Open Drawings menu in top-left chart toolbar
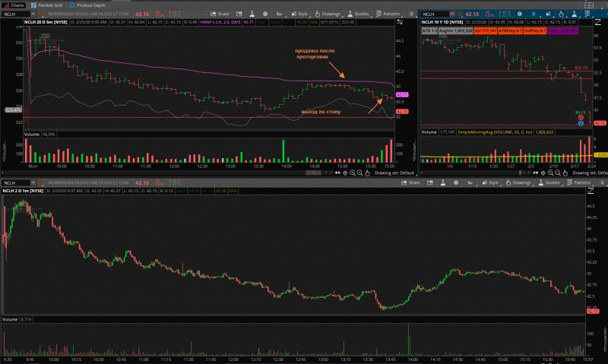The height and width of the screenshot is (364, 608). pyautogui.click(x=329, y=14)
